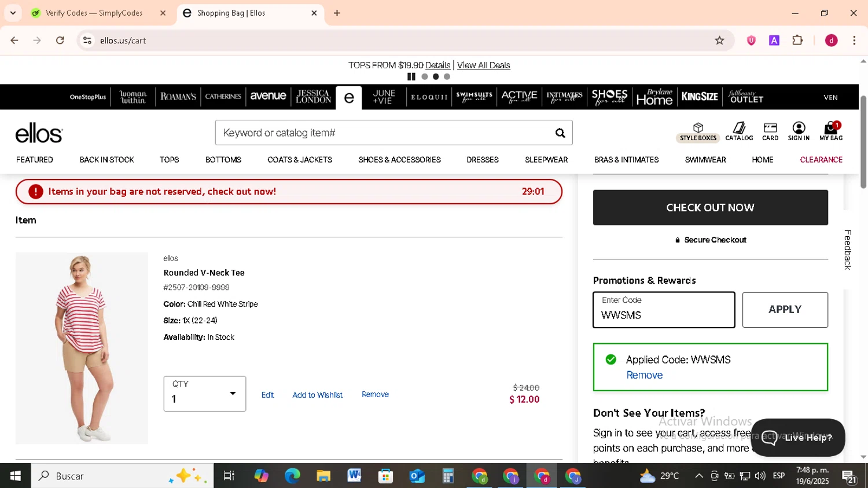Open Home menu
The image size is (868, 488).
763,160
